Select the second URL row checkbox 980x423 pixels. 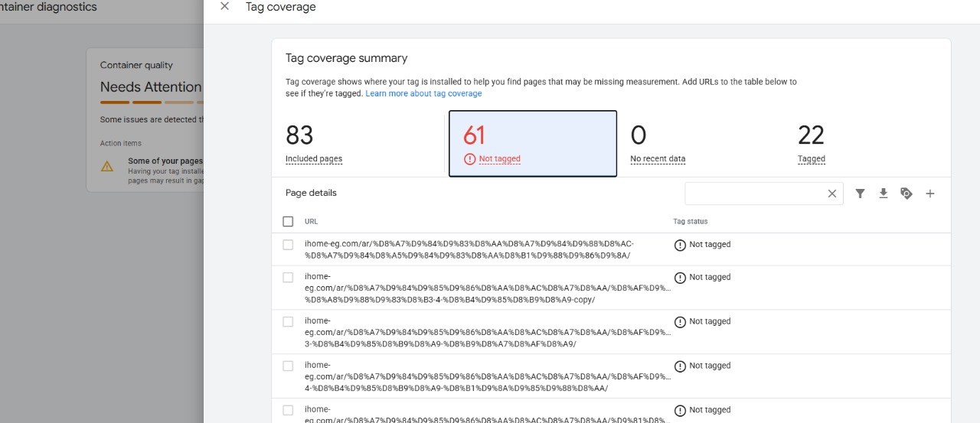coord(288,278)
